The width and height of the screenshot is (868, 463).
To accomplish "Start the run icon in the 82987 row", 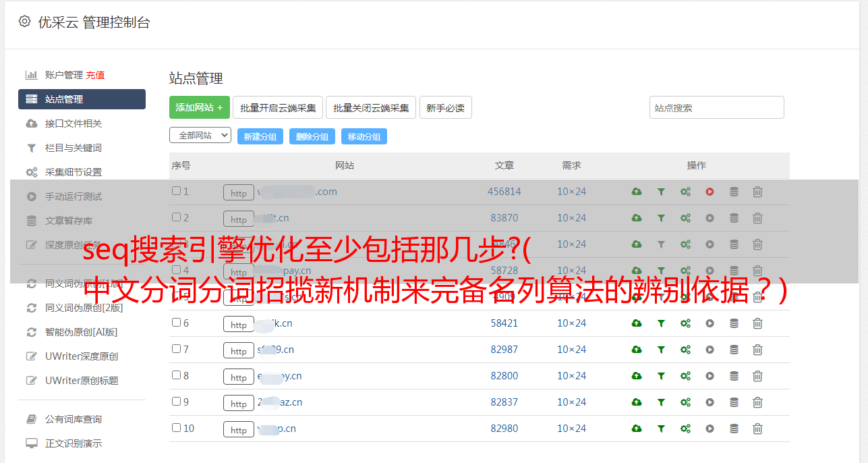I will pos(710,350).
